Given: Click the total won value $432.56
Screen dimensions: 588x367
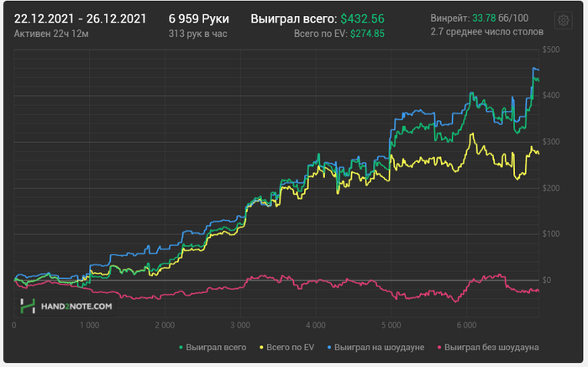Looking at the screenshot, I should pyautogui.click(x=362, y=18).
